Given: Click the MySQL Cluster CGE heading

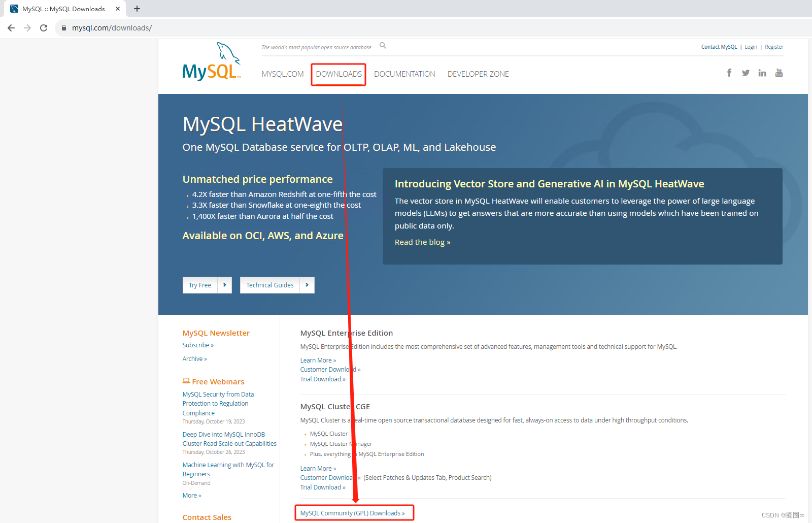Looking at the screenshot, I should (335, 407).
